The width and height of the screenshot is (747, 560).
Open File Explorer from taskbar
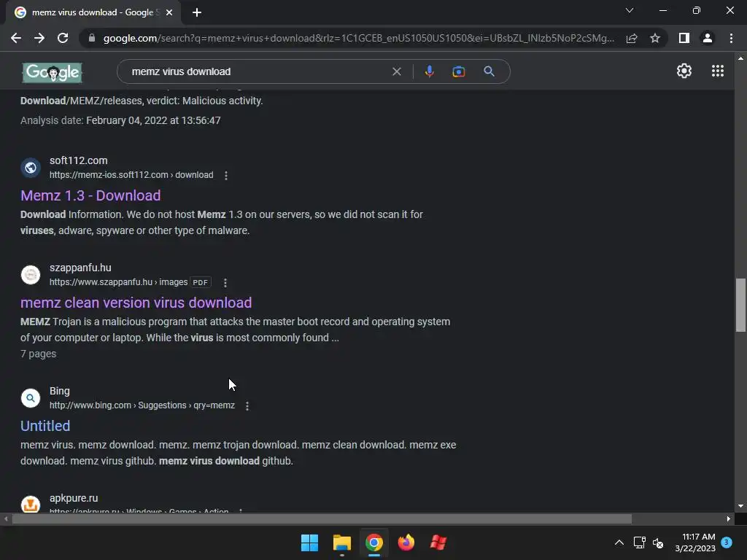coord(342,542)
